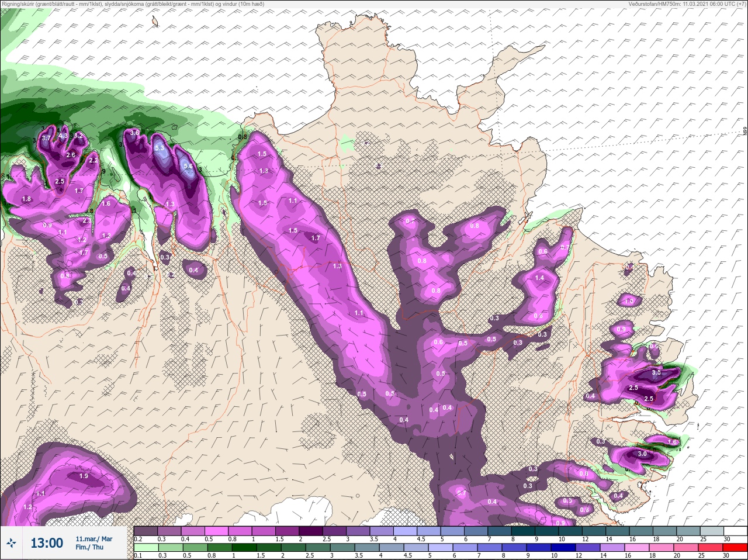Click the 5.3 snowfall value on the map

point(160,148)
